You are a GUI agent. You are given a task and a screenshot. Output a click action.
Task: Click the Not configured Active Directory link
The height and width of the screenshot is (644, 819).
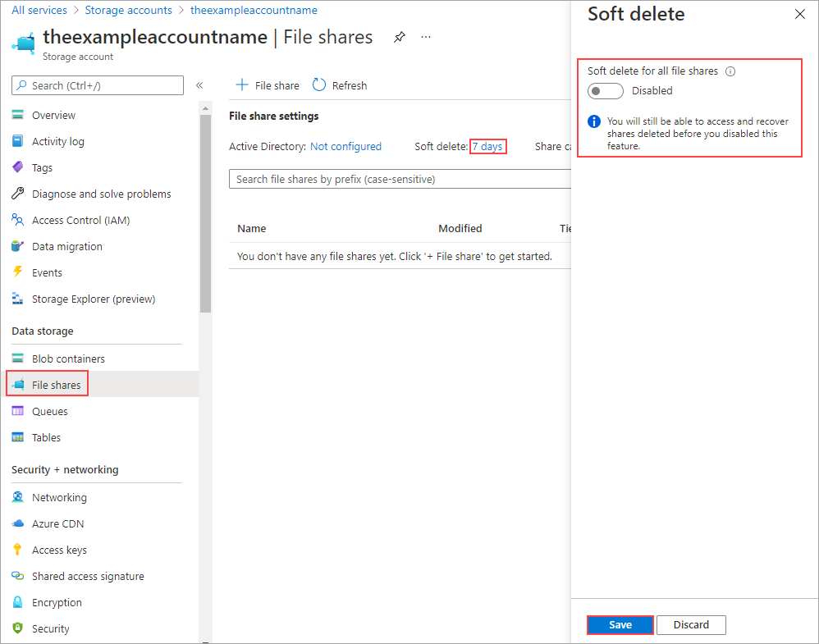[345, 147]
